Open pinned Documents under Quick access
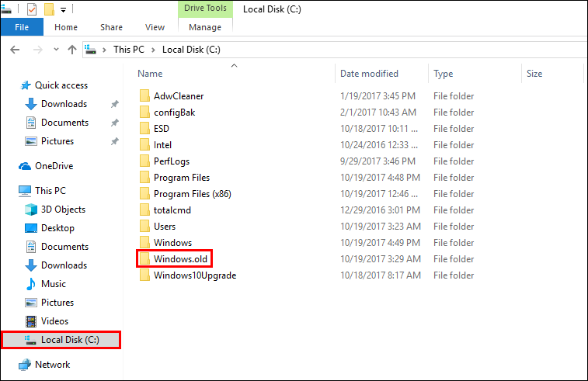Screen dimensions: 588x381 [x=64, y=123]
